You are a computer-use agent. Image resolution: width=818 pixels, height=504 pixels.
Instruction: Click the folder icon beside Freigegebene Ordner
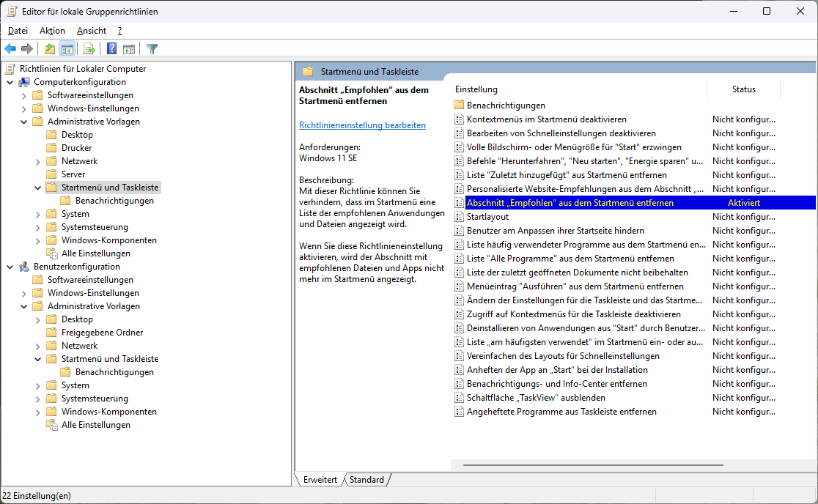point(51,333)
